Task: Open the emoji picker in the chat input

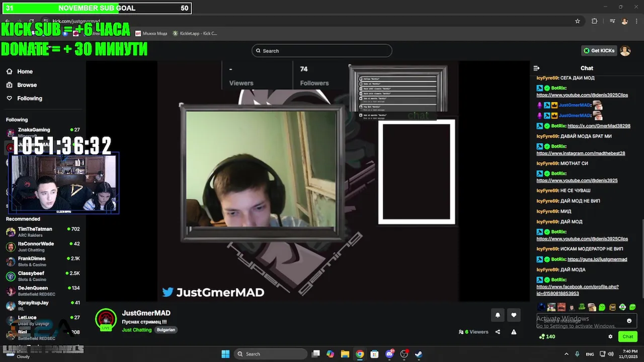Action: coord(629,321)
